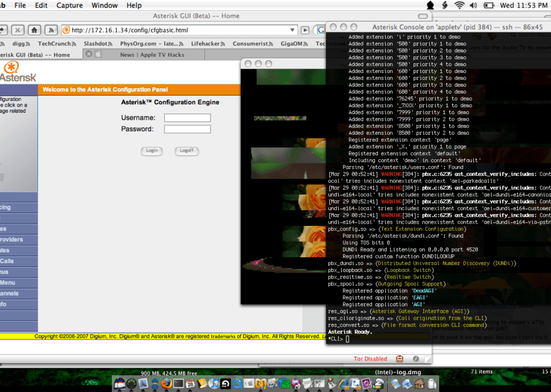551x392 pixels.
Task: Click the volume icon in menu bar
Action: [474, 6]
